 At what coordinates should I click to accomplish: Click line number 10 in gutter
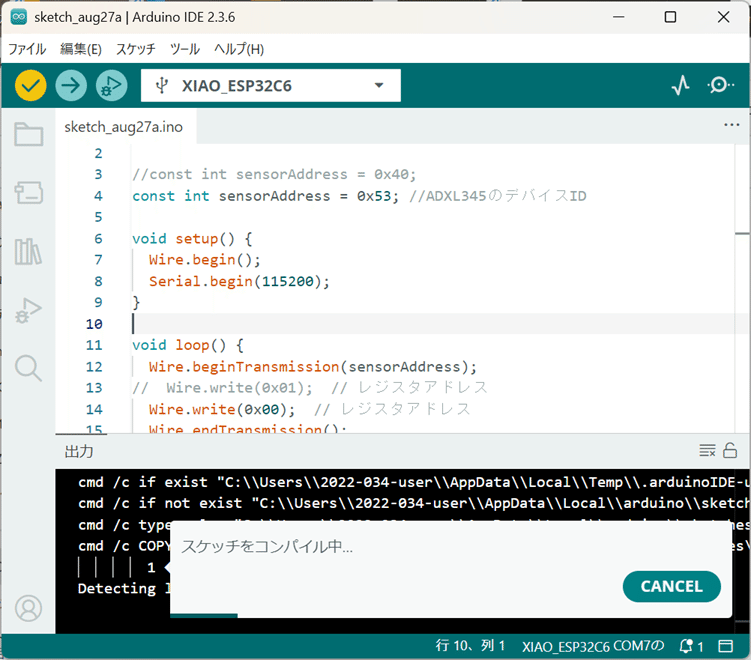click(x=94, y=324)
